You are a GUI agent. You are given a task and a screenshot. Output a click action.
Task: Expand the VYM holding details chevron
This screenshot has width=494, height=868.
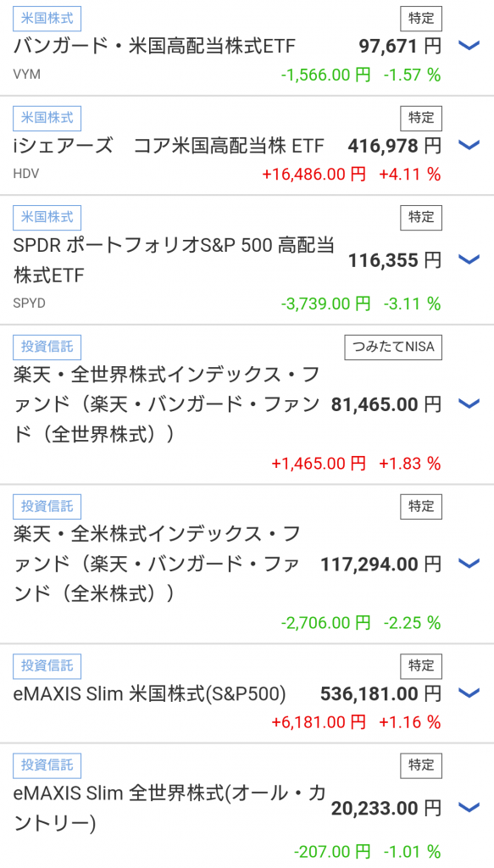(x=469, y=46)
